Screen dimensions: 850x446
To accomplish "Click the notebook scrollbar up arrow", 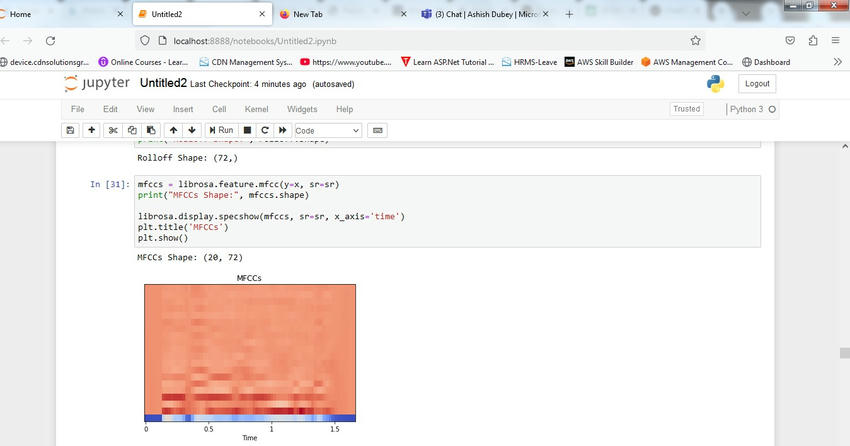I will coord(845,147).
